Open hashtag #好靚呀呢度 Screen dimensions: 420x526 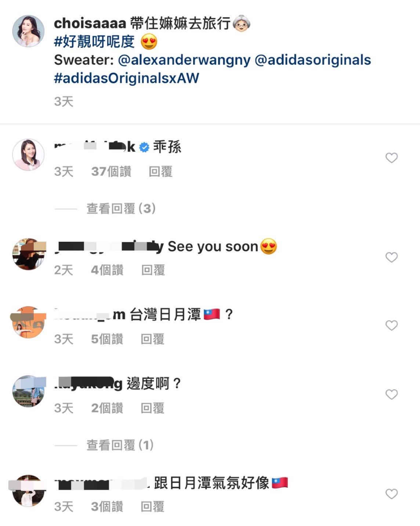tap(94, 42)
